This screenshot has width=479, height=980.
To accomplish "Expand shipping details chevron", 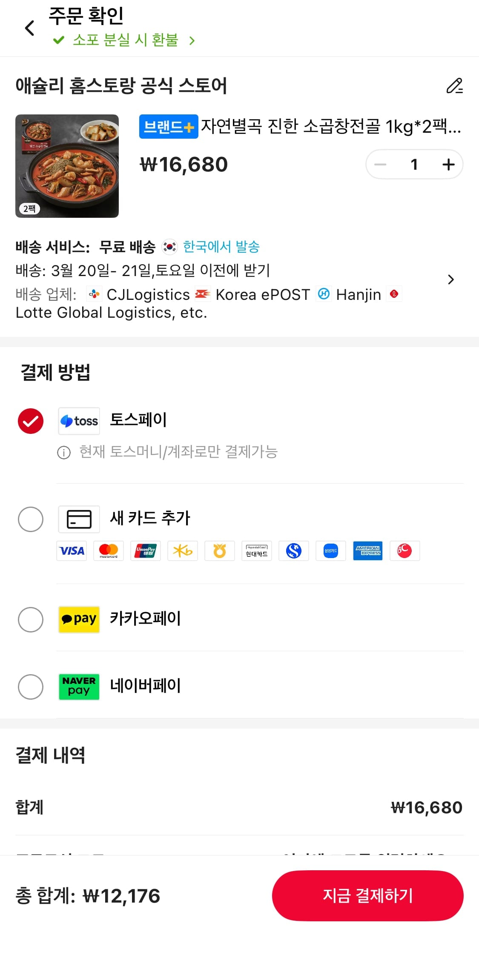I will (451, 279).
